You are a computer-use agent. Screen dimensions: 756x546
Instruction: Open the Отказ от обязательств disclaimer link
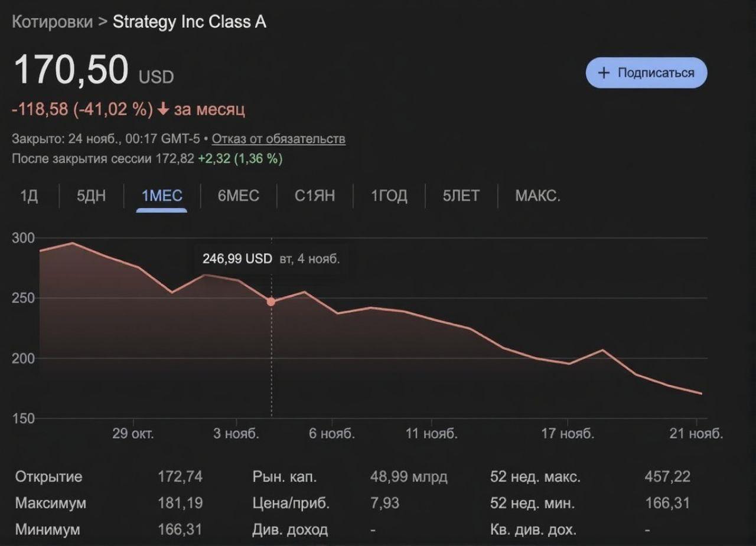278,139
